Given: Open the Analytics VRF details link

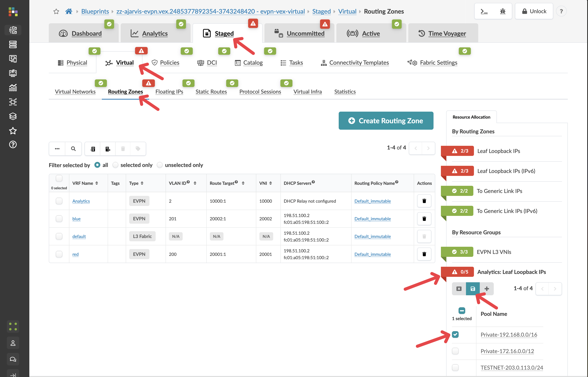Looking at the screenshot, I should [81, 201].
